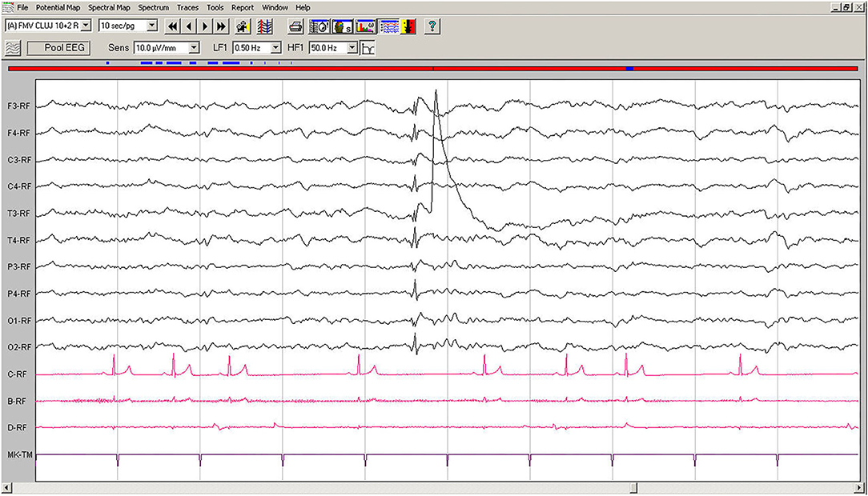The width and height of the screenshot is (868, 496).
Task: Open the head spectral map icon
Action: coord(342,26)
